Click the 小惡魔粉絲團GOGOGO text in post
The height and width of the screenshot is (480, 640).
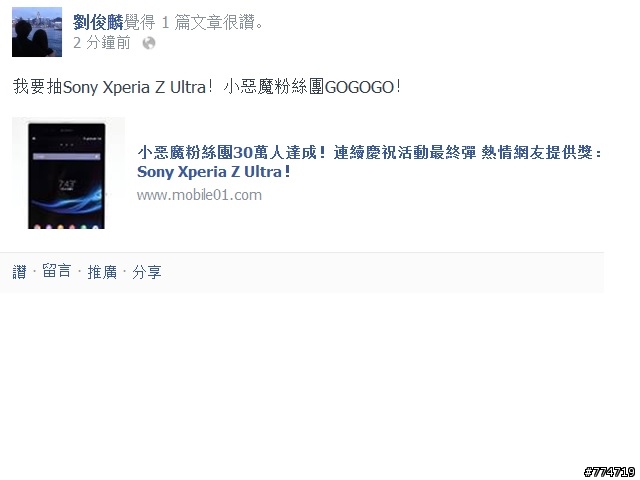[313, 87]
